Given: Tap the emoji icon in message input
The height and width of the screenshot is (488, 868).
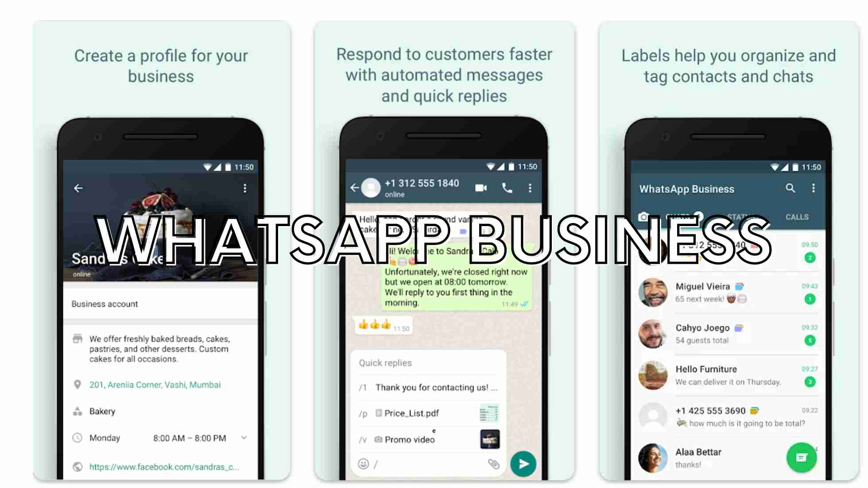Looking at the screenshot, I should click(x=362, y=464).
